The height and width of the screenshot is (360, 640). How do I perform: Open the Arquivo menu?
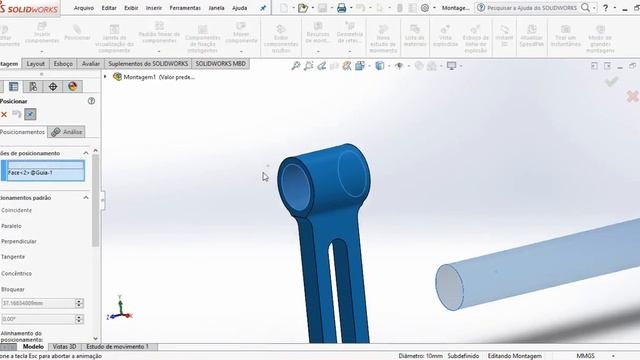pyautogui.click(x=84, y=8)
